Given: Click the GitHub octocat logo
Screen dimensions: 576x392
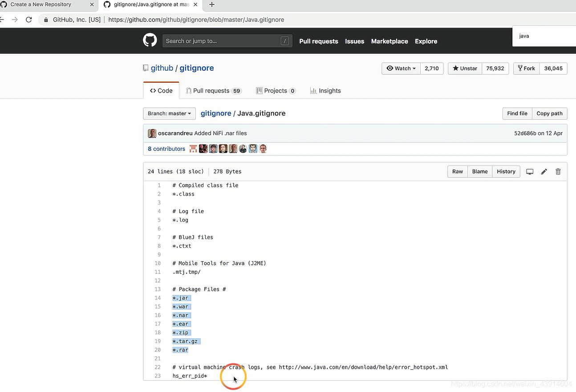Looking at the screenshot, I should tap(150, 40).
